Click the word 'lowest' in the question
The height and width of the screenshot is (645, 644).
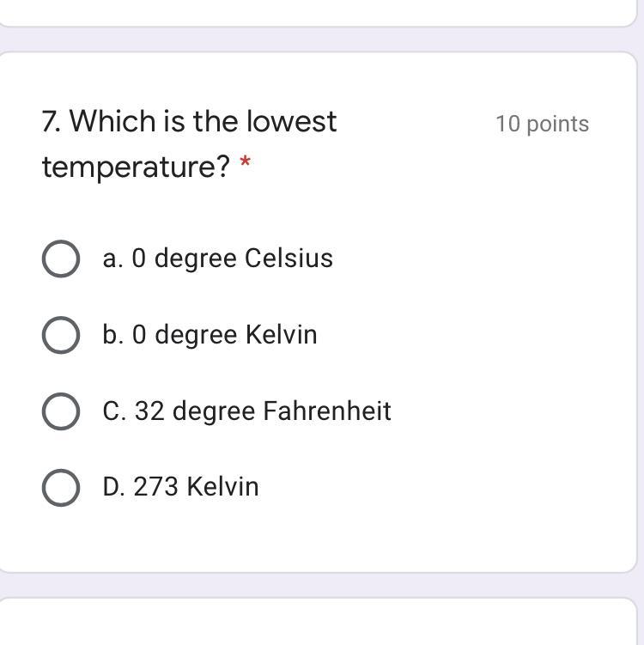pos(292,122)
